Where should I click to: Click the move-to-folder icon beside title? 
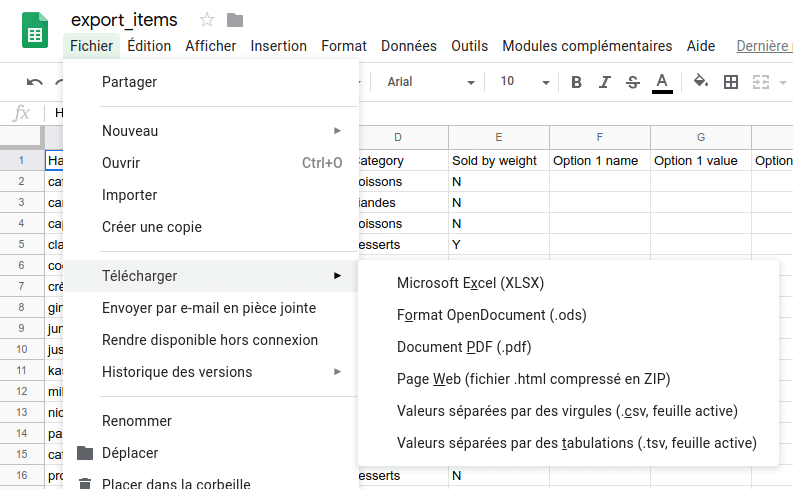pos(235,20)
